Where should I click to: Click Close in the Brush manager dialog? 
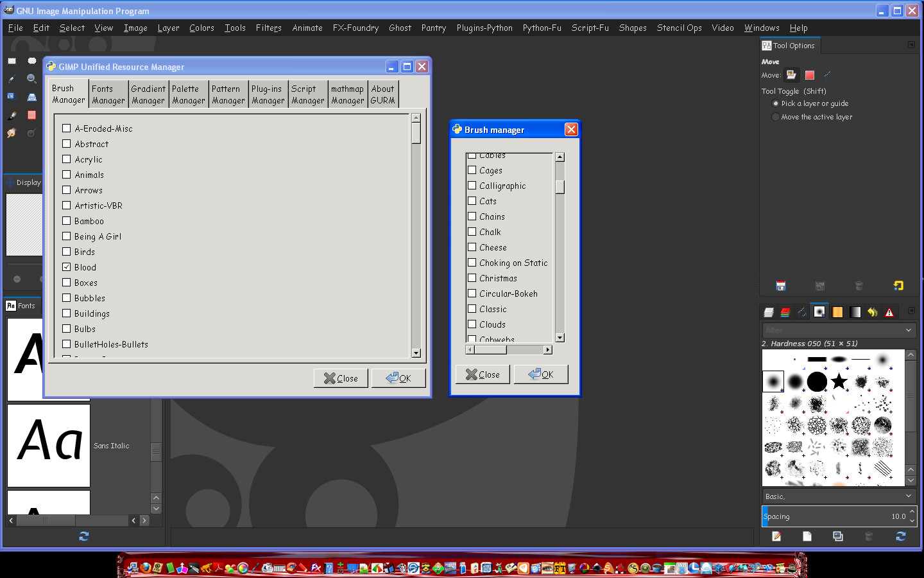coord(483,374)
